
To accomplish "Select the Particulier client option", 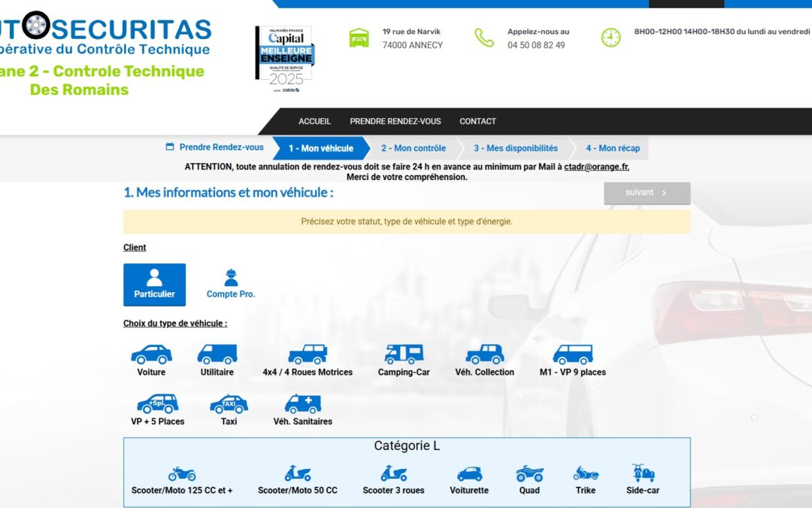I will [x=154, y=284].
